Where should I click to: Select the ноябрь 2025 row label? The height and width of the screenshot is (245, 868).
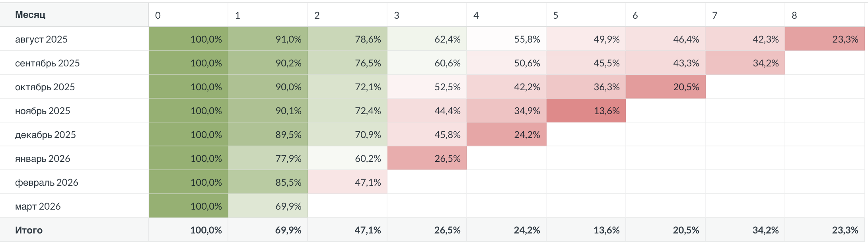(43, 111)
